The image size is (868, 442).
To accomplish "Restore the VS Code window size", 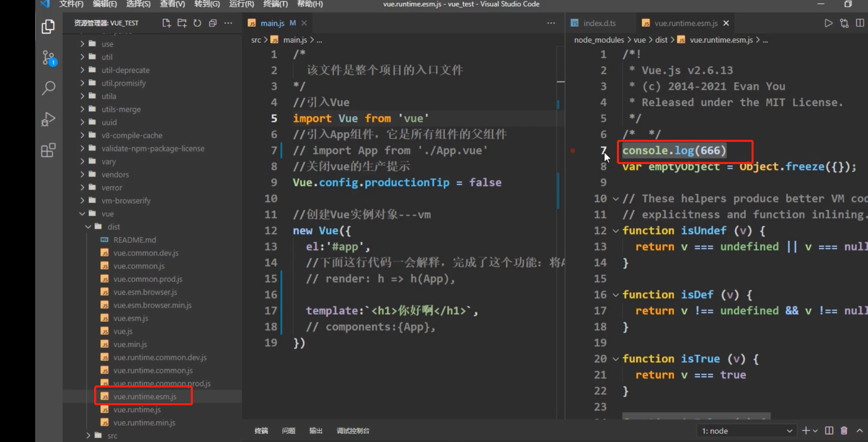I will (x=848, y=4).
